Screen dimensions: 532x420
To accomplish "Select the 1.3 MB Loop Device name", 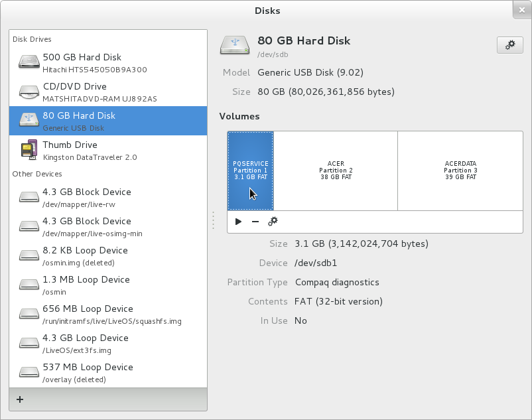I will point(86,279).
